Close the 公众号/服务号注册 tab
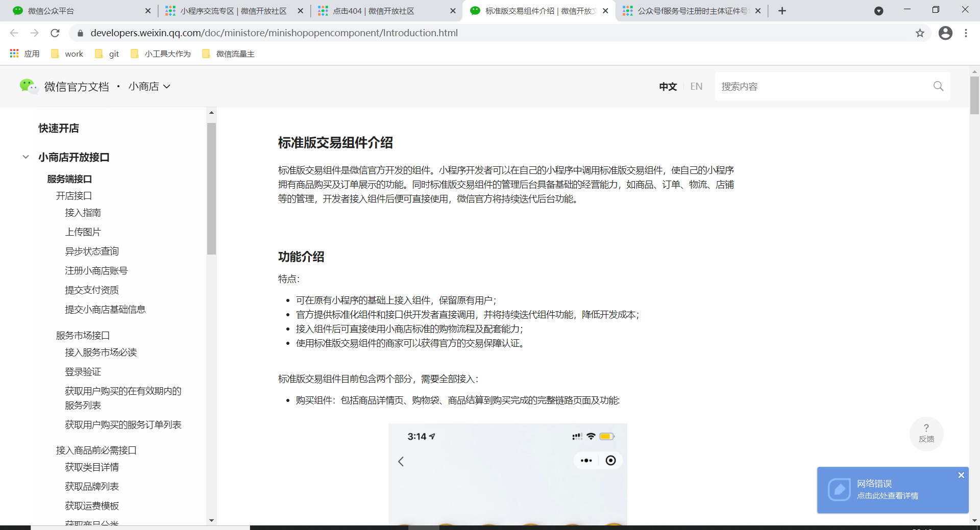Screen dimensions: 980x530 tap(758, 11)
